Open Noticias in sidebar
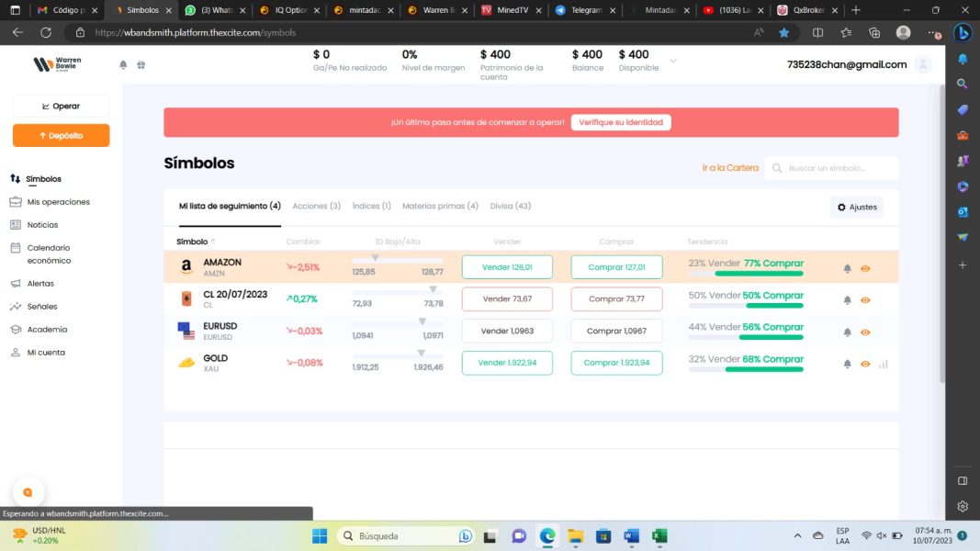This screenshot has width=980, height=551. 34,225
